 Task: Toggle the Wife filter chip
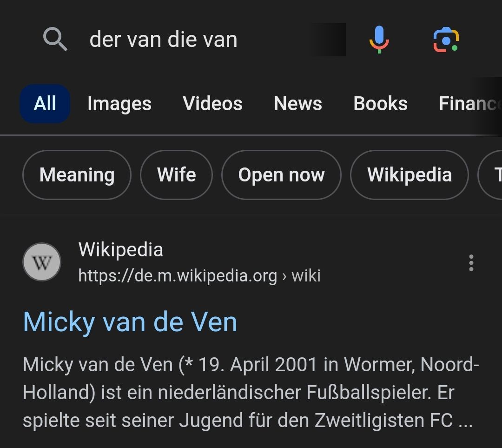point(176,175)
